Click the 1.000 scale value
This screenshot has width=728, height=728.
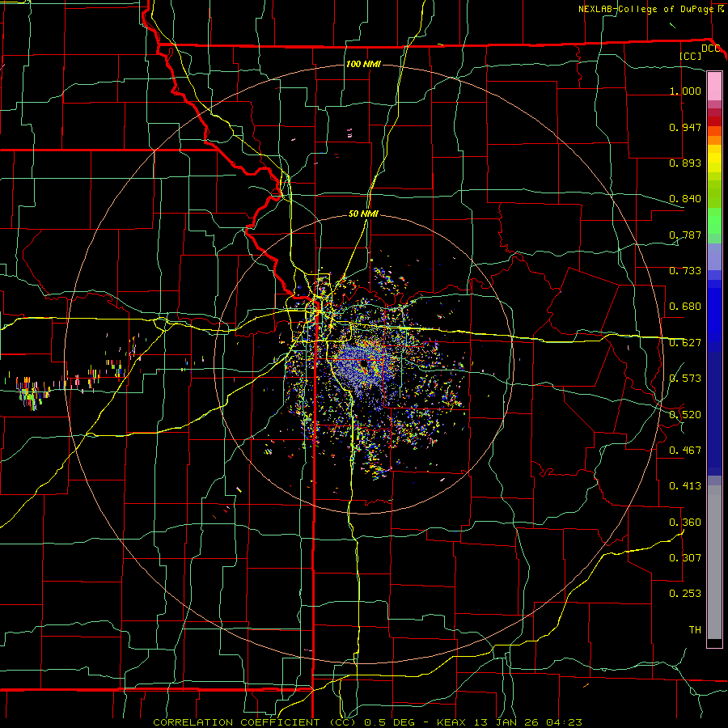685,91
